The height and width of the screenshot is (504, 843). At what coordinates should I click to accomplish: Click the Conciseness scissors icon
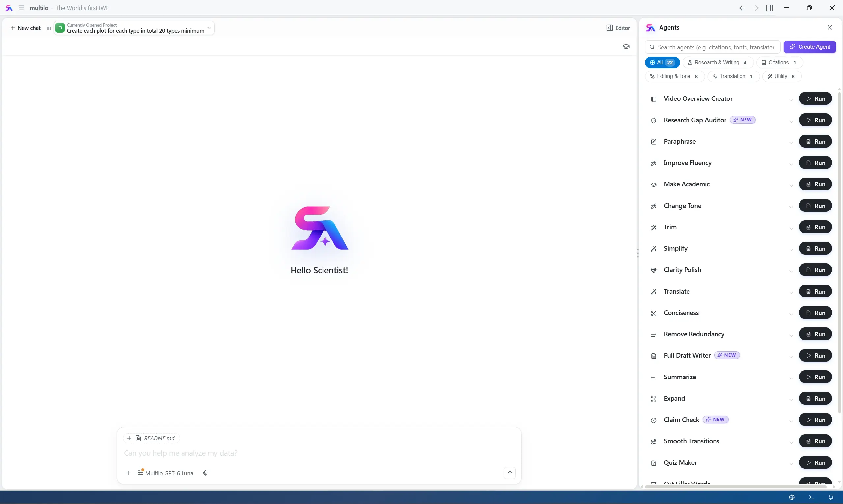[653, 313]
